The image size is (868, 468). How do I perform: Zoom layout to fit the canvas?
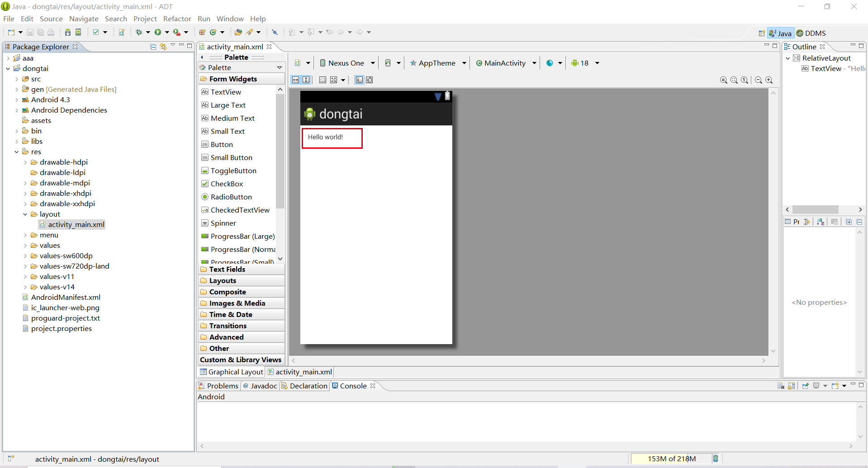click(x=734, y=80)
